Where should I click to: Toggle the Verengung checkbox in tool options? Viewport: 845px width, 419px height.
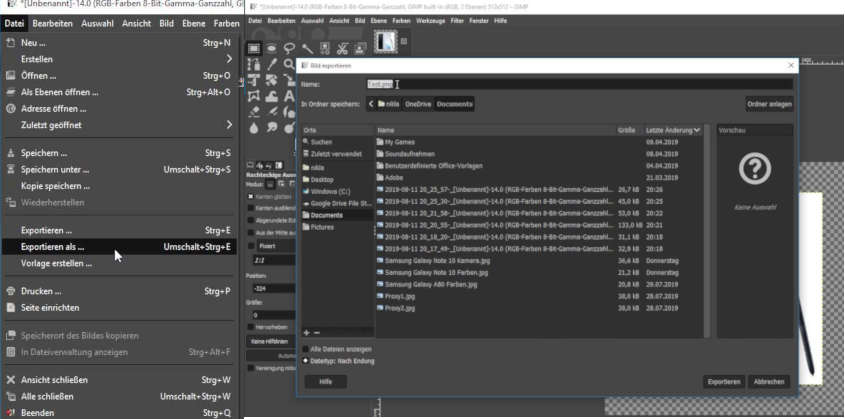(251, 368)
